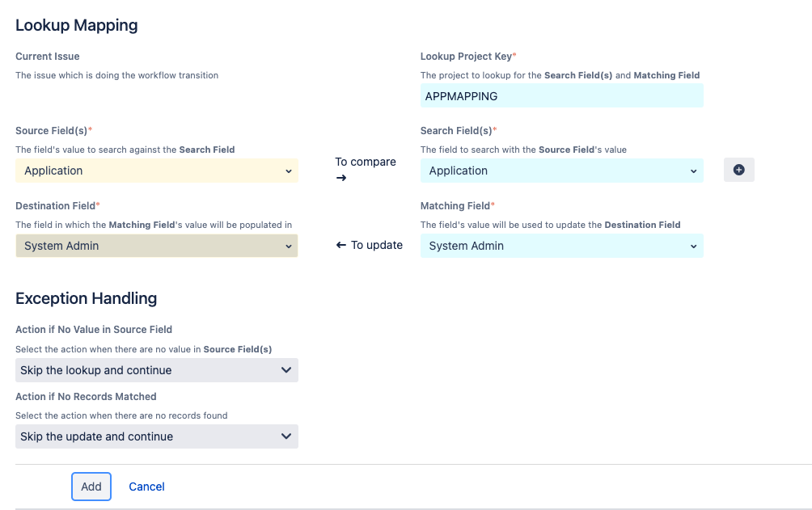Viewport: 812px width, 510px height.
Task: Open the Action if No Value in Source Field dropdown
Action: point(156,369)
